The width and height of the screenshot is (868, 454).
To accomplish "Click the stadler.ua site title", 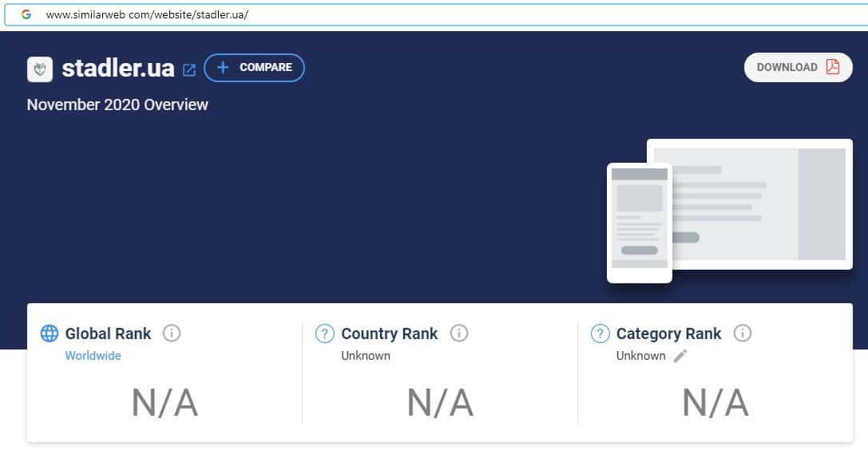I will (x=118, y=68).
